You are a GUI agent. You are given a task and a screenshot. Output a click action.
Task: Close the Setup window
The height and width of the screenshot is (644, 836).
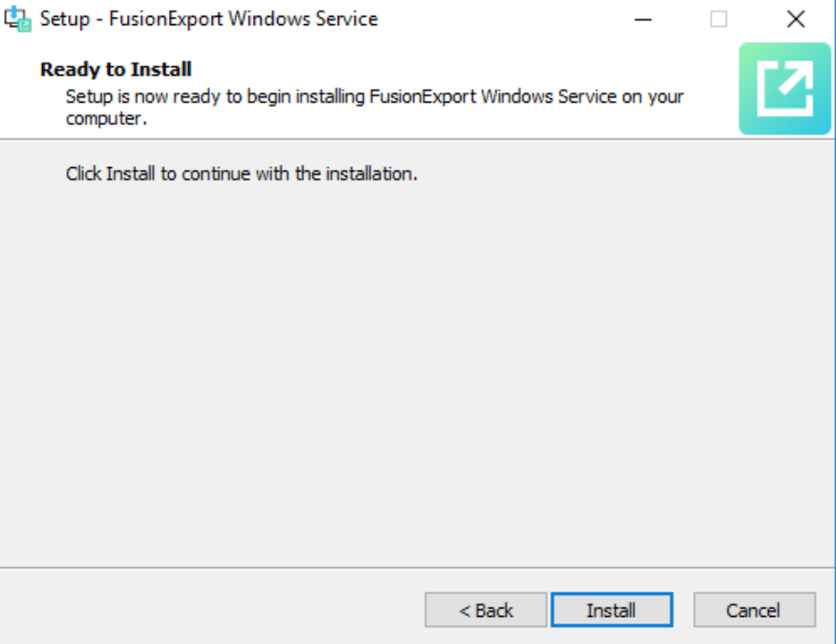click(x=795, y=19)
